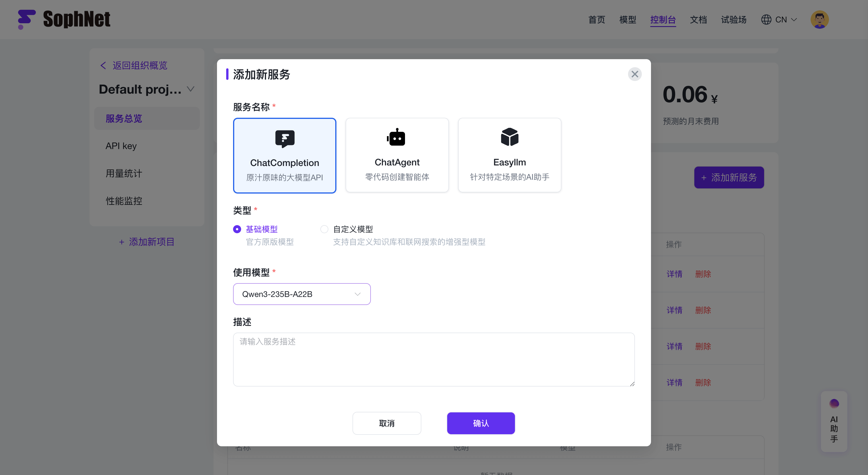Close the 添加新服务 dialog
This screenshot has width=868, height=475.
[x=634, y=74]
